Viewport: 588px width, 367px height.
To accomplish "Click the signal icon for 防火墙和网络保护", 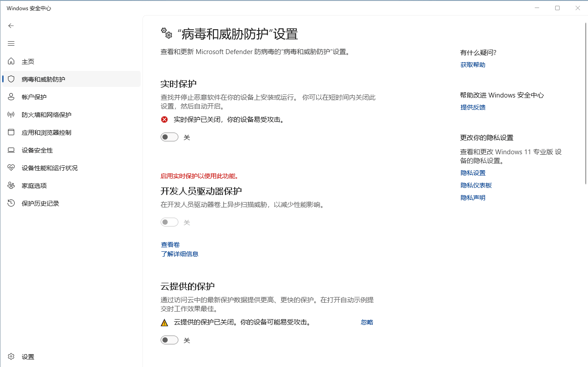I will (11, 114).
